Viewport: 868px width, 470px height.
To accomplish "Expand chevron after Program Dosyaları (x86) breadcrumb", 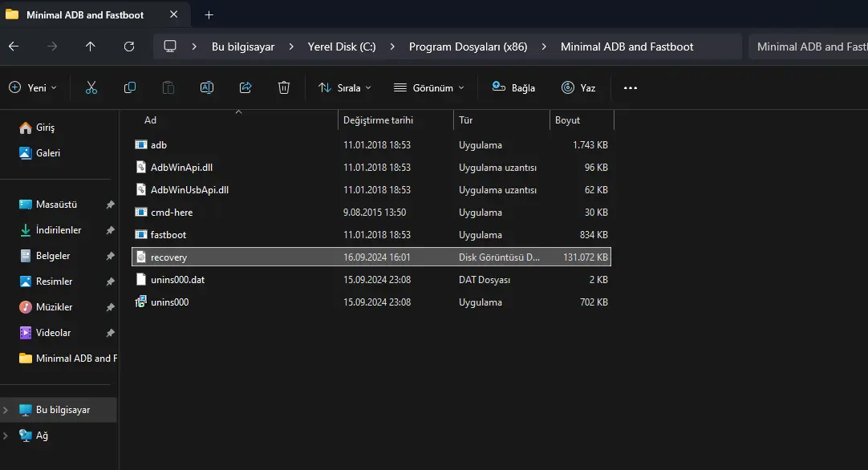I will click(544, 47).
